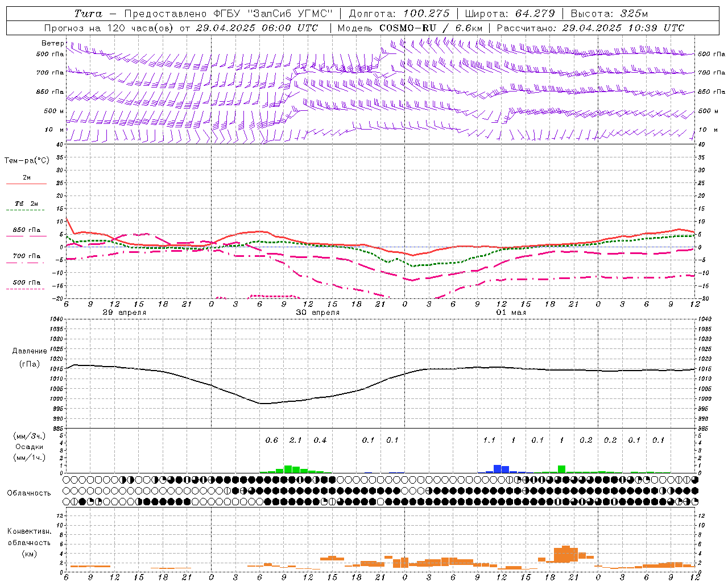Click the "Тем-ра(°C)" axis title
The width and height of the screenshot is (728, 582).
click(x=27, y=161)
